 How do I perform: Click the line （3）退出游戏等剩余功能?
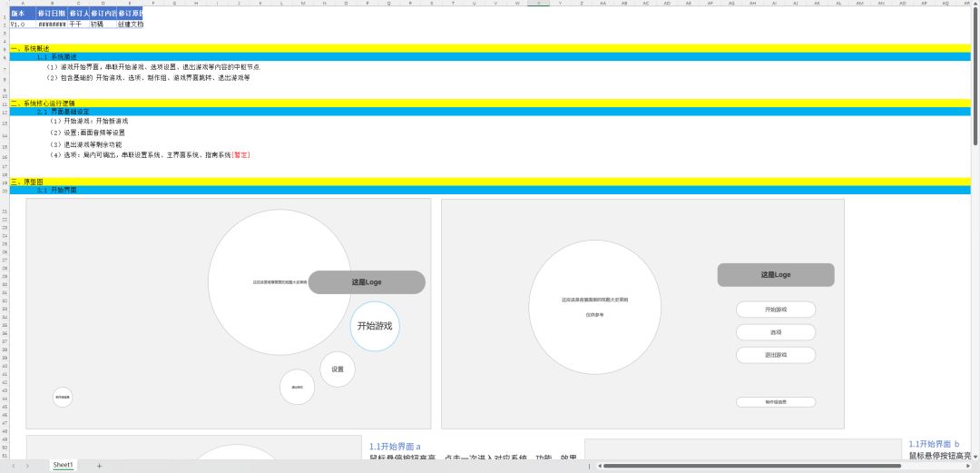click(x=85, y=144)
